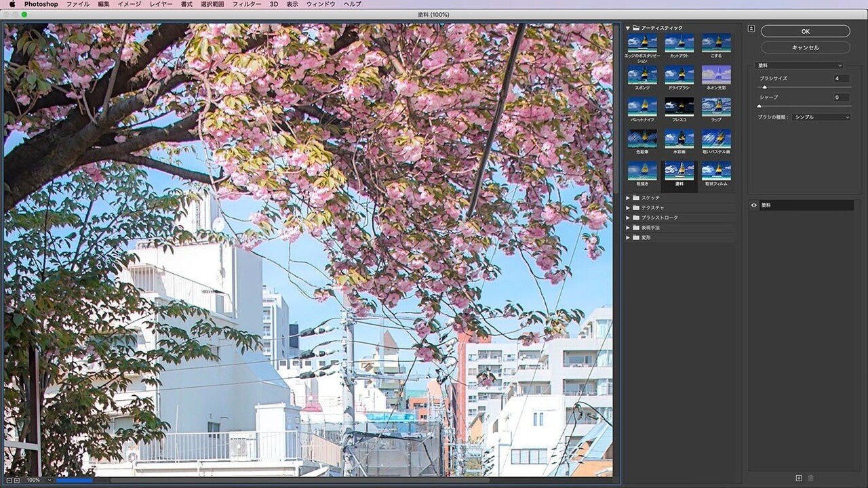Open the 塗料 filter name dropdown
This screenshot has height=488, width=868.
point(799,65)
